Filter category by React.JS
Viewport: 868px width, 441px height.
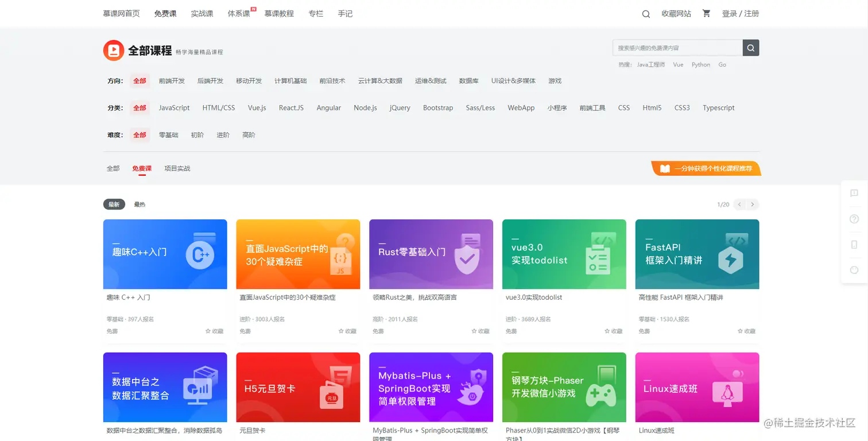tap(292, 108)
